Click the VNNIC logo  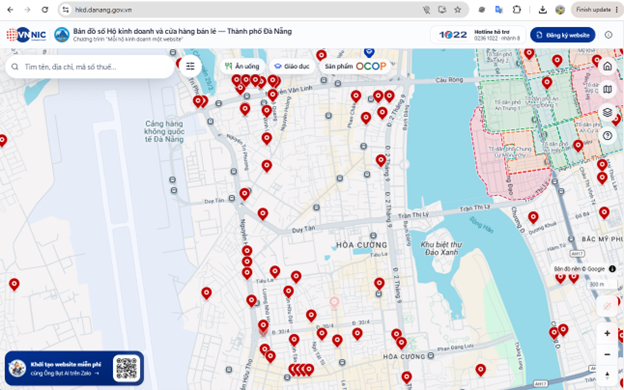(x=26, y=35)
